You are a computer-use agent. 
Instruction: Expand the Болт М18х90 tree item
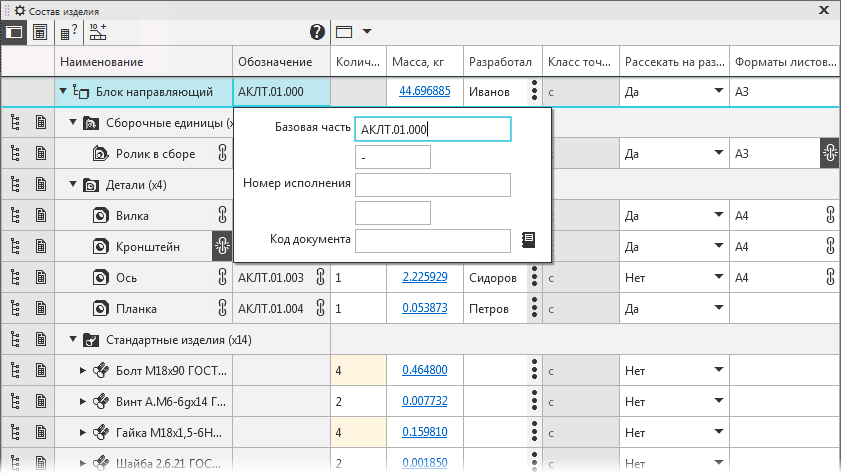tap(82, 371)
